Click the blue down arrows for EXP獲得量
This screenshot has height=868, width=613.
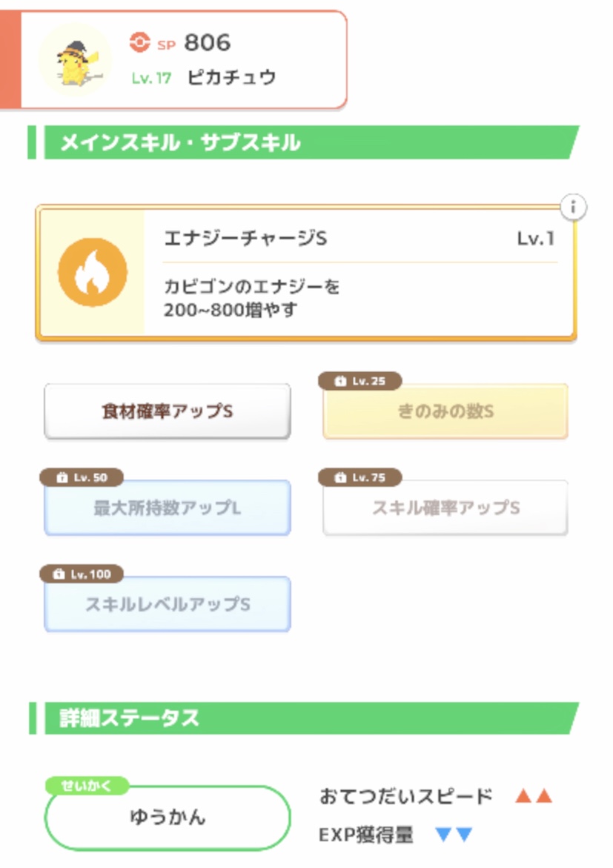(454, 835)
